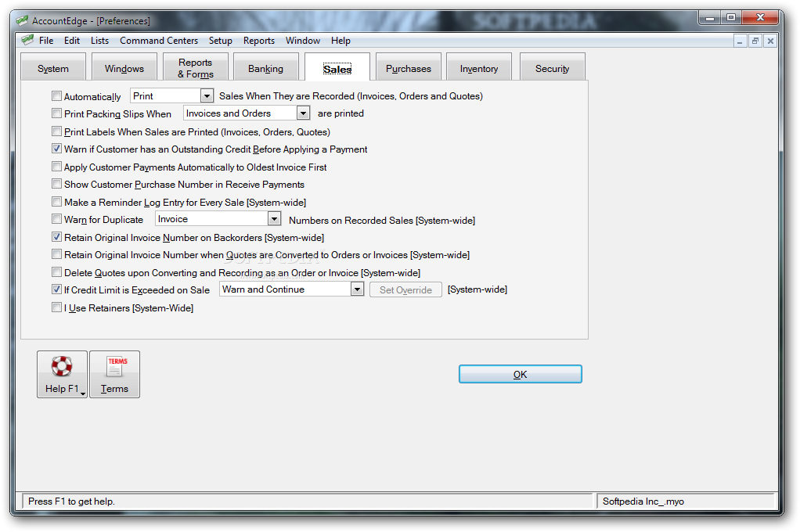Click the Set Override button
This screenshot has width=800, height=532.
[x=405, y=289]
